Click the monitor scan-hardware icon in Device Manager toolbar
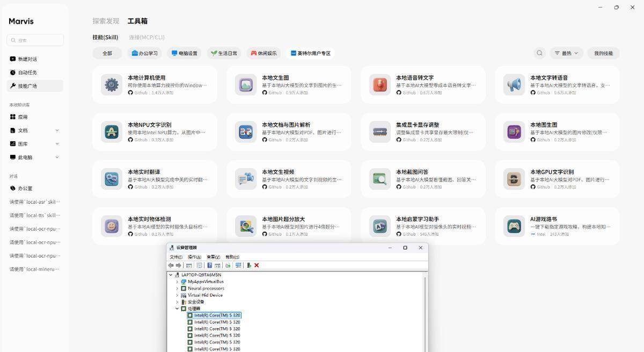644x352 pixels. tap(238, 265)
